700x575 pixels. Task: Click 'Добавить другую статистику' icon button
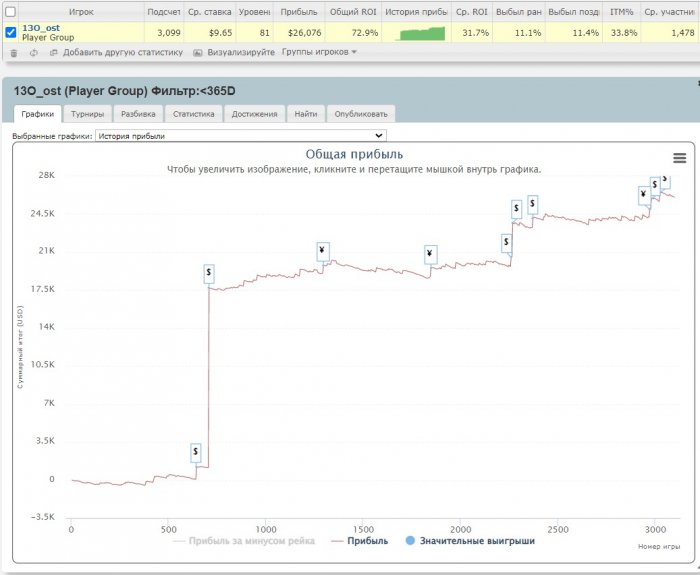pyautogui.click(x=54, y=53)
